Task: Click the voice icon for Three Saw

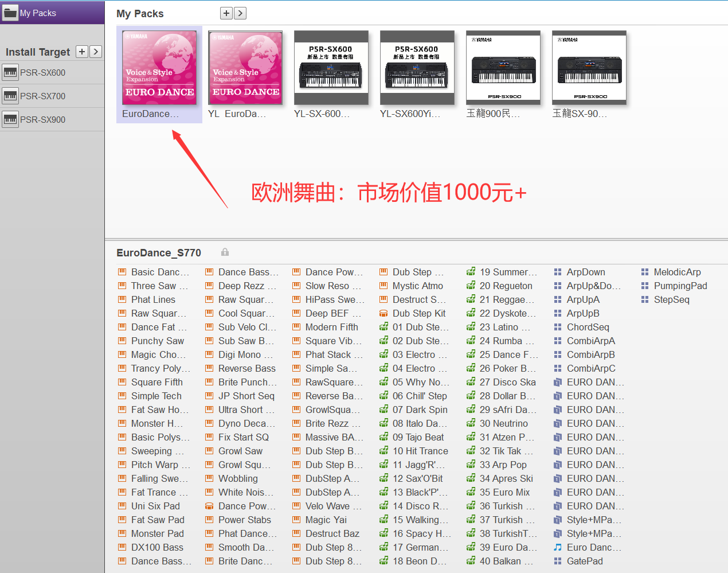Action: tap(122, 286)
